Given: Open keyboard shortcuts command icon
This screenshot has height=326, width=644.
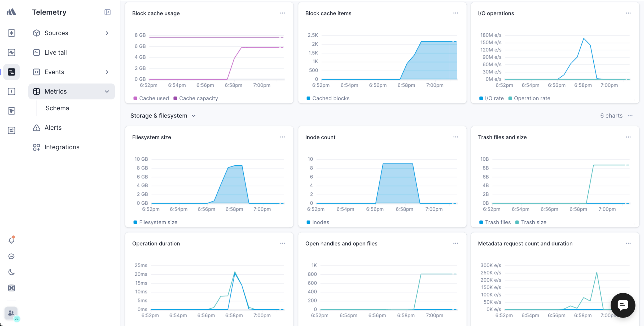Looking at the screenshot, I should pos(12,288).
